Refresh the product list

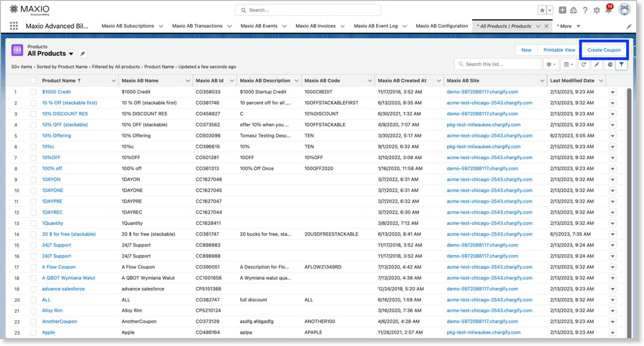[x=584, y=64]
